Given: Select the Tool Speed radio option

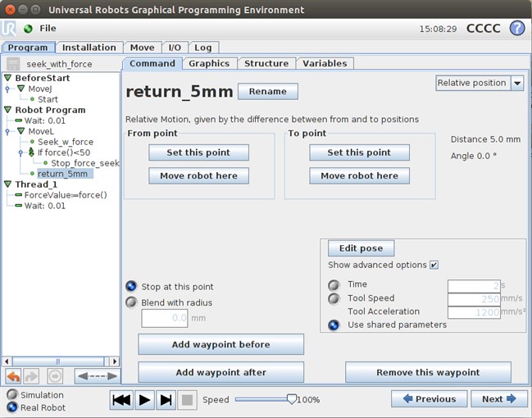Looking at the screenshot, I should pos(334,298).
